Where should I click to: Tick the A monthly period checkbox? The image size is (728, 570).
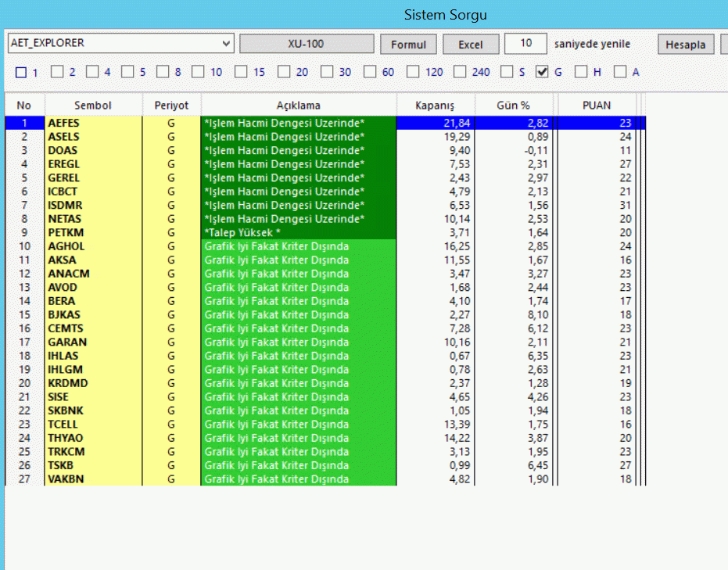[620, 71]
